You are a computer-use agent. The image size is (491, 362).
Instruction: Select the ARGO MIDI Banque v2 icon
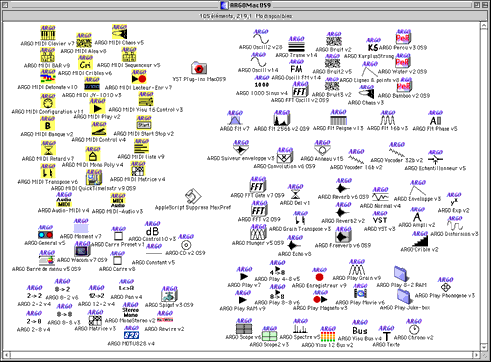[x=48, y=123]
